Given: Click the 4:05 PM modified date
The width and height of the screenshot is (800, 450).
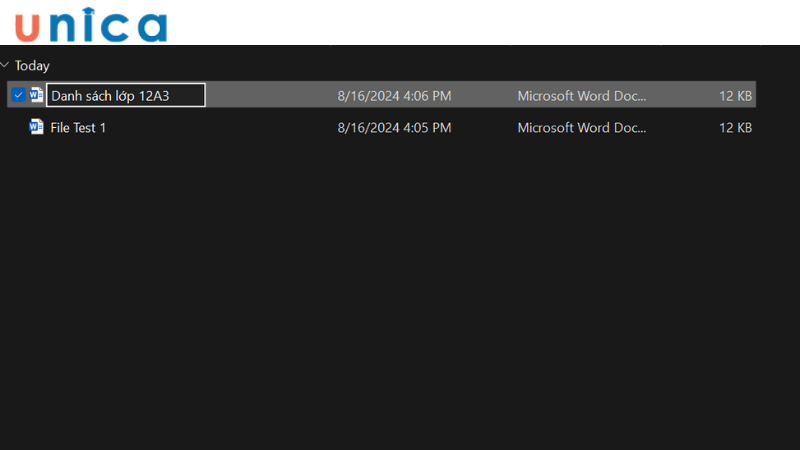Looking at the screenshot, I should coord(394,128).
